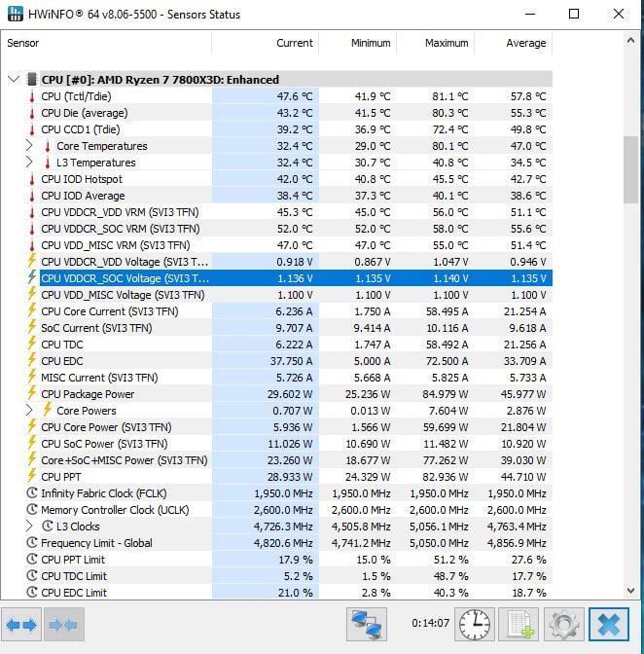The image size is (644, 654).
Task: Click the scrollbar down arrow
Action: pos(630,591)
